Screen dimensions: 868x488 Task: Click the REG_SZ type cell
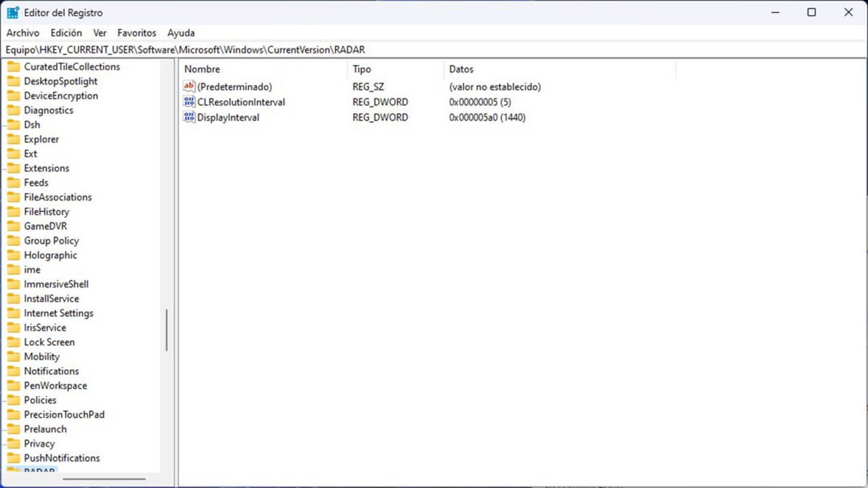pos(368,87)
